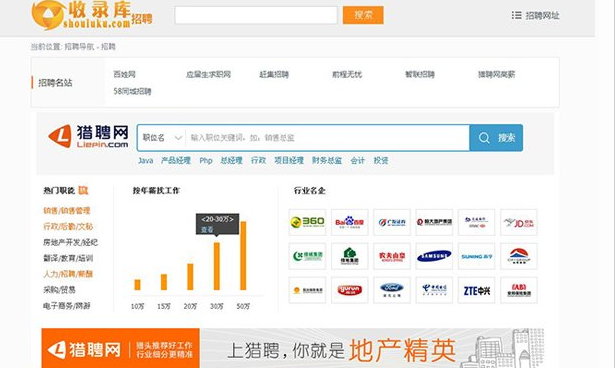This screenshot has width=615, height=368.
Task: Click the 投资 hot keyword
Action: (380, 160)
